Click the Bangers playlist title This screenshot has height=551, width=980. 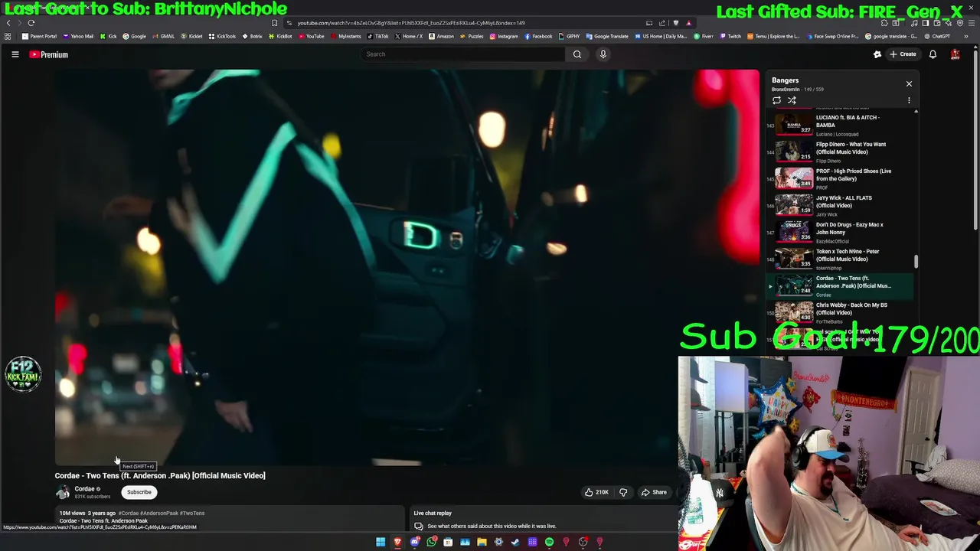[785, 80]
